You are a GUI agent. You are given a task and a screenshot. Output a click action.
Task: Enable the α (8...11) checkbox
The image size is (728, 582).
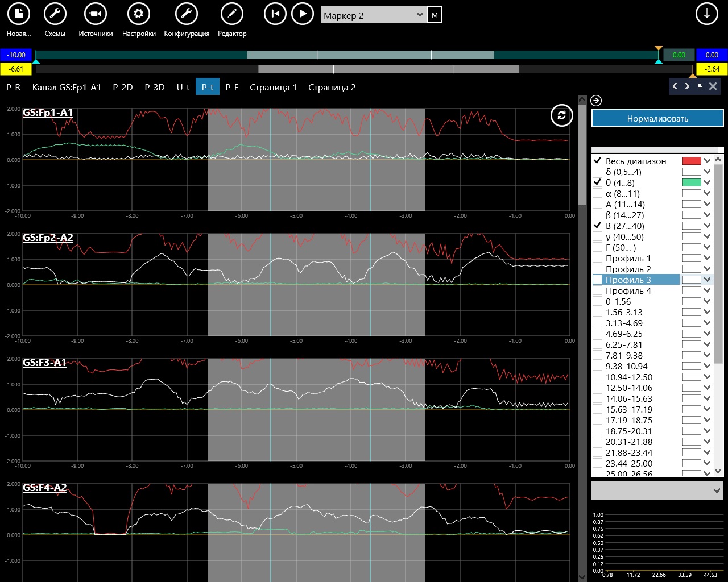tap(597, 193)
